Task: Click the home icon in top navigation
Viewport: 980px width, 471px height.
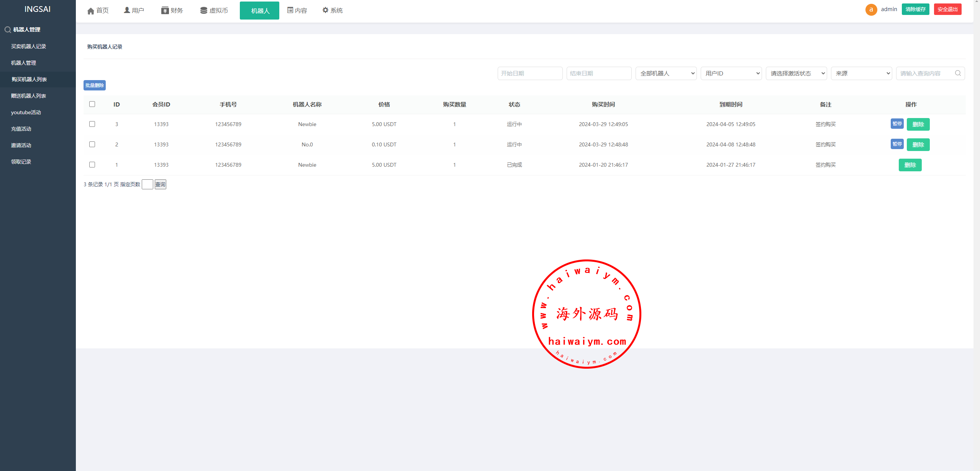Action: (x=91, y=11)
